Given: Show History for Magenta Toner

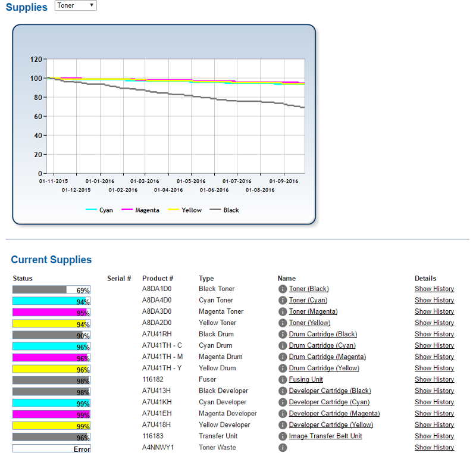Looking at the screenshot, I should [x=434, y=311].
